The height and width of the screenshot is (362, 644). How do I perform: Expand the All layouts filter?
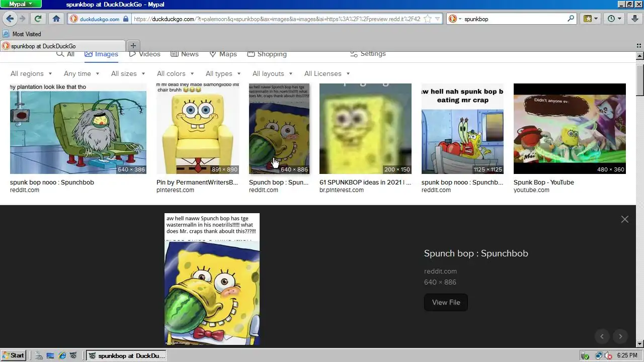pos(272,73)
